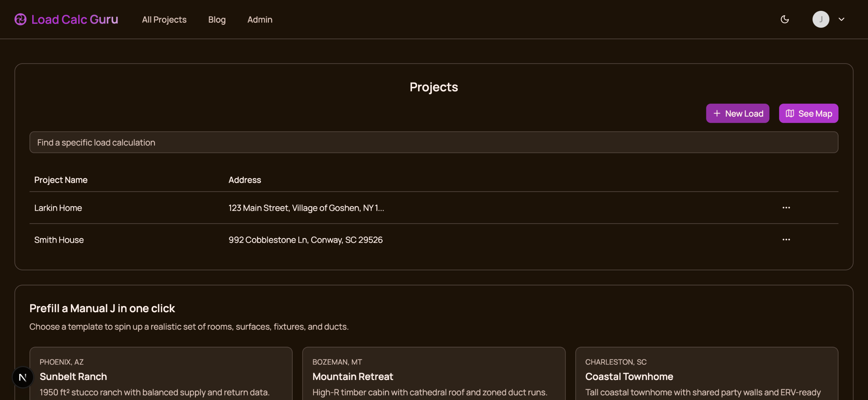868x400 pixels.
Task: Select the Sunbelt Ranch template card
Action: (x=161, y=376)
